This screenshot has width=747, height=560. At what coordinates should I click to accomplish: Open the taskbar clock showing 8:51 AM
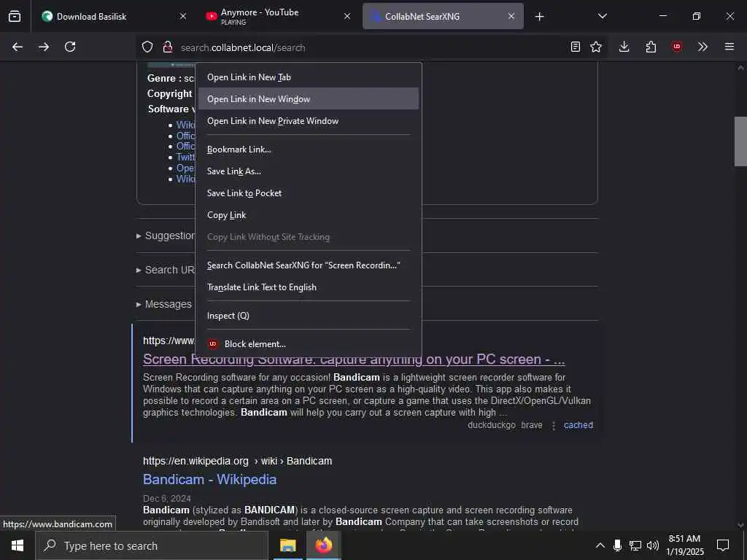coord(684,545)
